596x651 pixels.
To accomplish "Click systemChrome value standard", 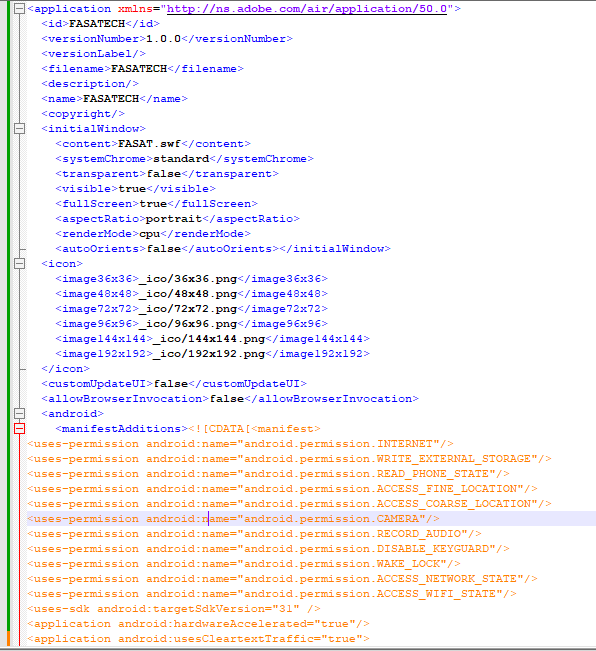I will click(181, 159).
